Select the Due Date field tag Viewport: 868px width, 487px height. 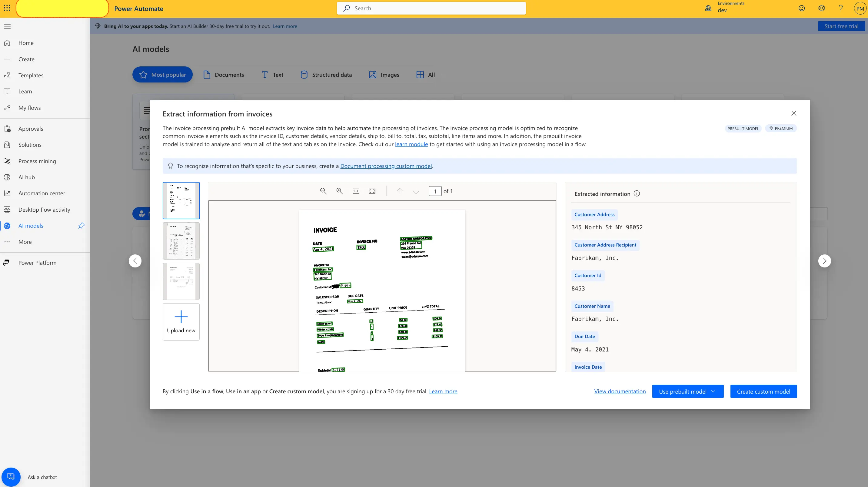585,337
